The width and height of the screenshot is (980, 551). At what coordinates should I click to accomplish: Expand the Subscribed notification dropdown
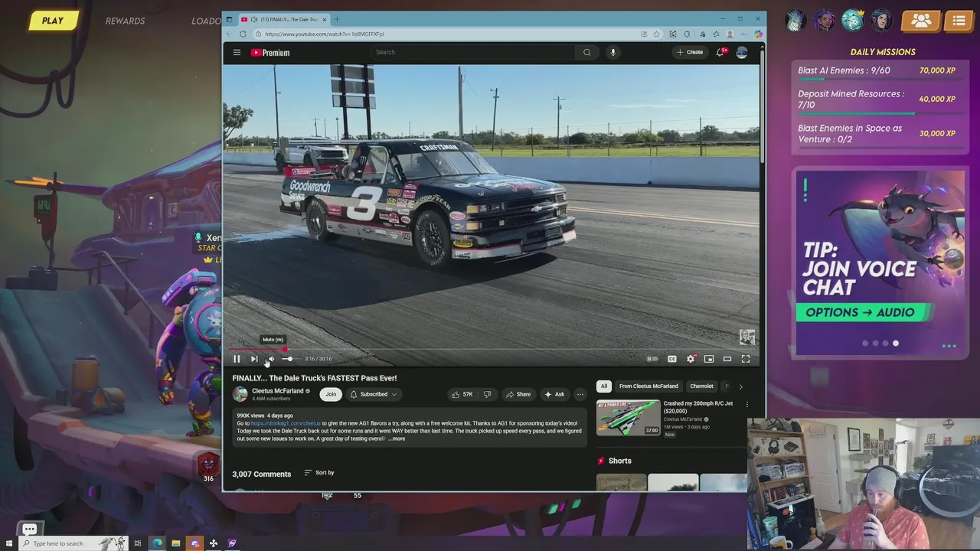(x=374, y=394)
